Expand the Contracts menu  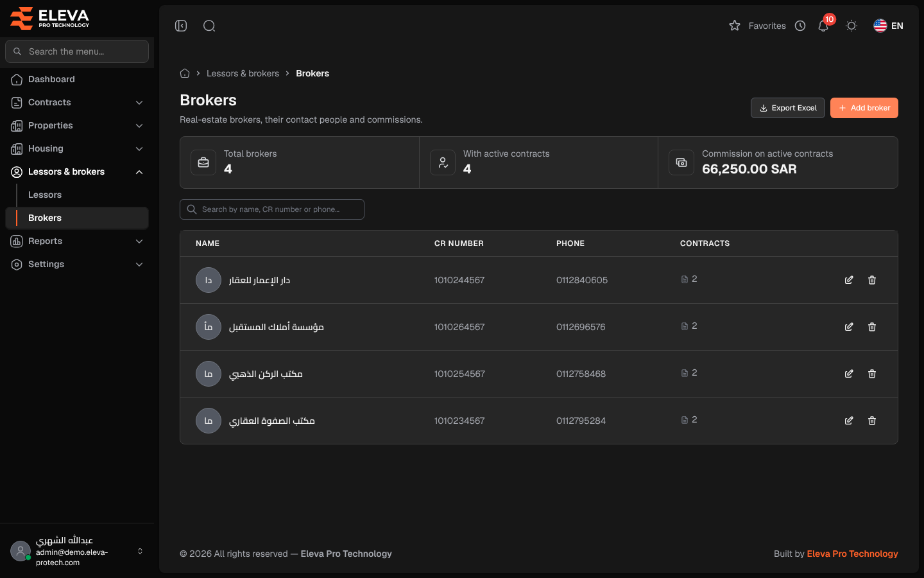click(77, 102)
